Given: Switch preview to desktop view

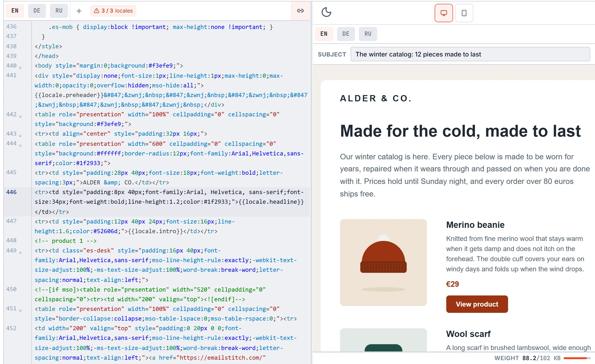Looking at the screenshot, I should [444, 13].
